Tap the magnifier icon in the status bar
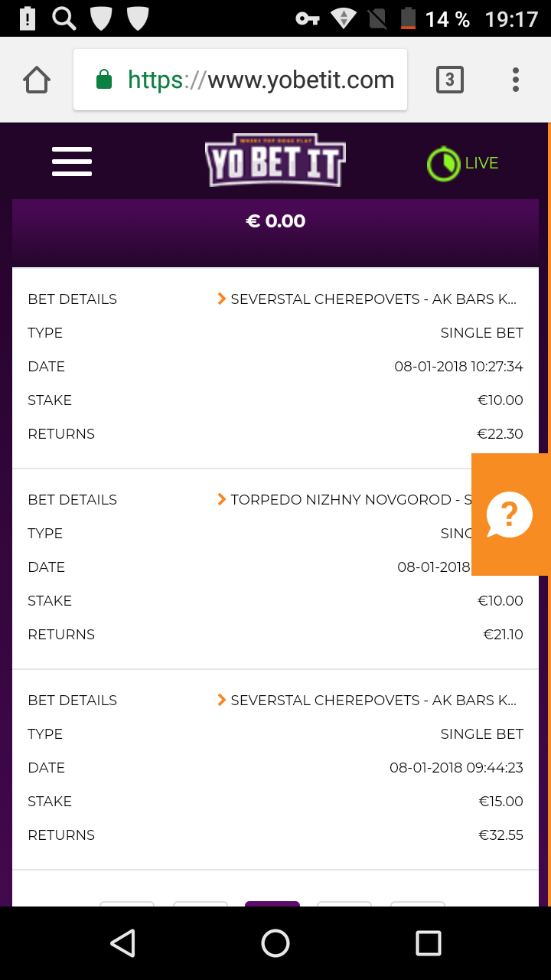551x980 pixels. pos(64,18)
